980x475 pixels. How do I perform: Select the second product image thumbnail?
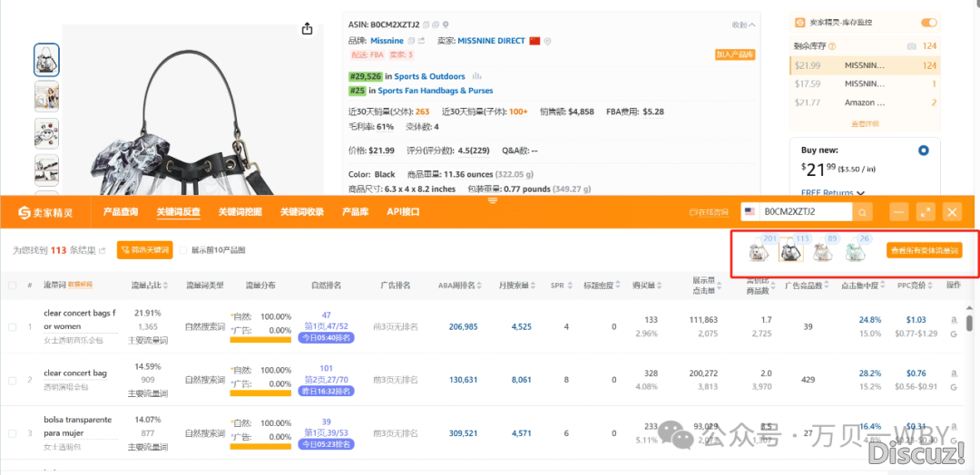pyautogui.click(x=46, y=96)
